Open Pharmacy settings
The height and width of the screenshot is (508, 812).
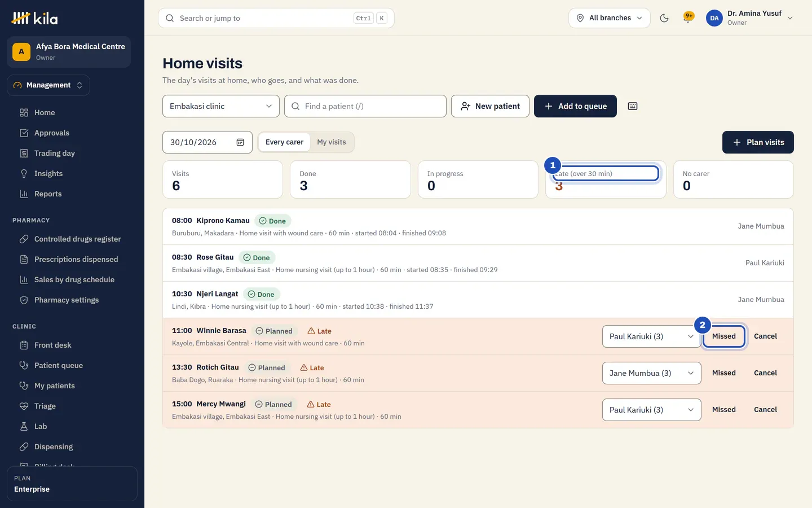72,300
